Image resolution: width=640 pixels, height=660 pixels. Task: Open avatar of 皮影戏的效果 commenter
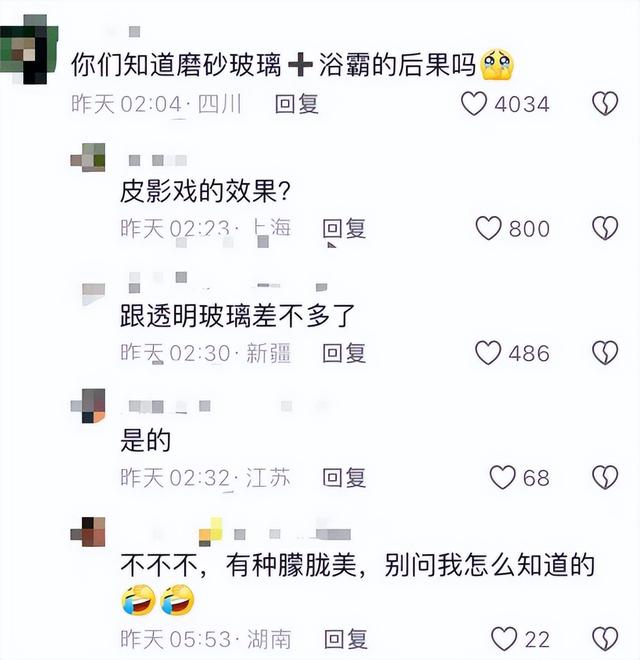click(88, 157)
